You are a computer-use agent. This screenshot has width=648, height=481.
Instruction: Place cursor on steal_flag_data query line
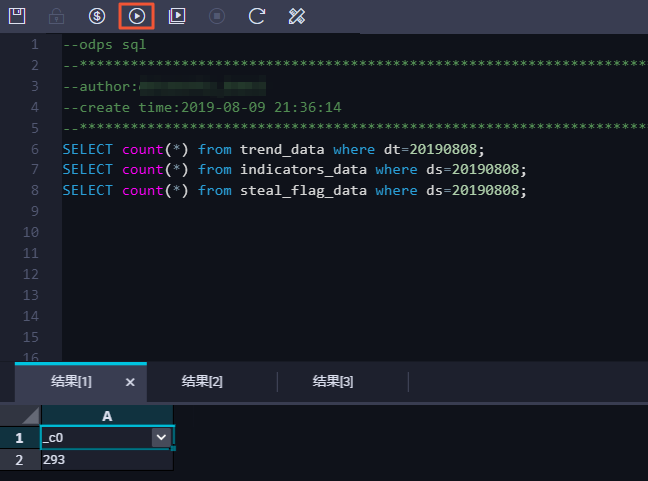pos(294,190)
